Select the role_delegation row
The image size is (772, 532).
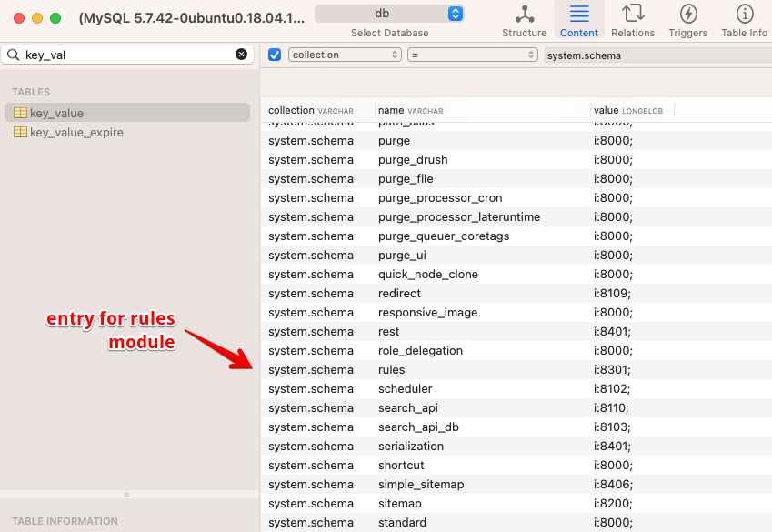(x=516, y=351)
